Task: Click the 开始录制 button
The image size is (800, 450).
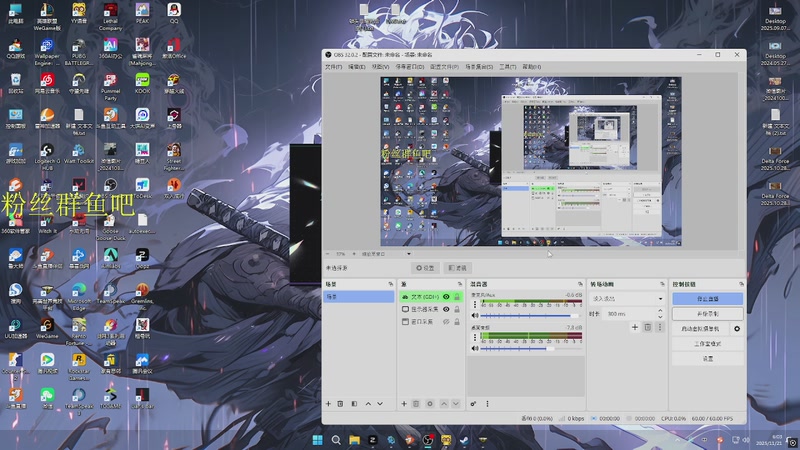Action: pyautogui.click(x=707, y=314)
